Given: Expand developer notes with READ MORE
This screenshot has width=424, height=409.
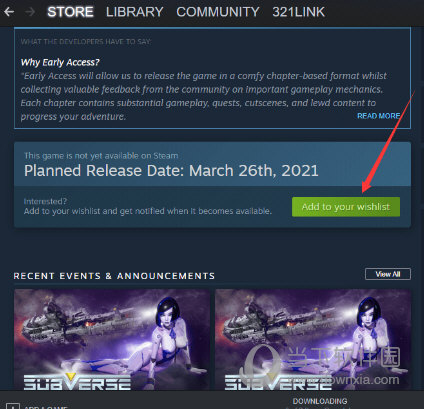Looking at the screenshot, I should point(379,116).
